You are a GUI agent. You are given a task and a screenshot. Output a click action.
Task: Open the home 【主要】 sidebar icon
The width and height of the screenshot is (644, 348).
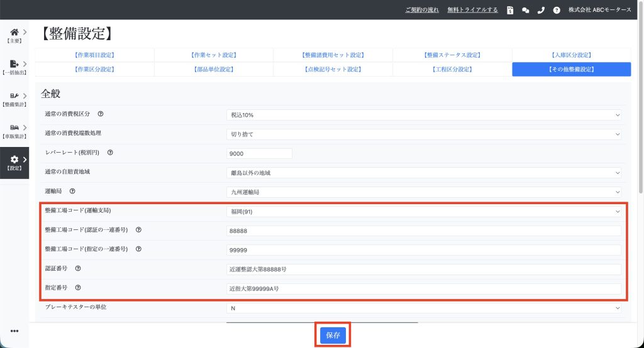tap(14, 33)
